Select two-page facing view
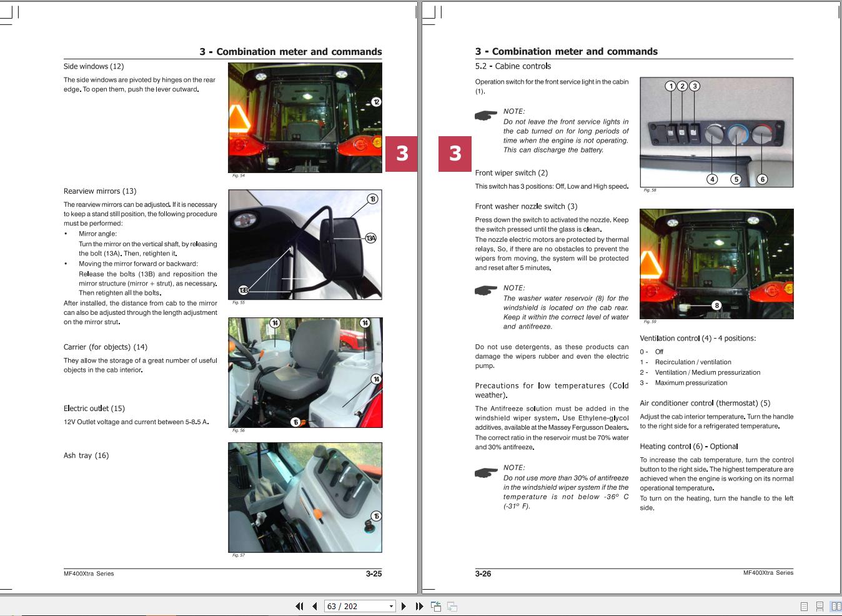 [836, 606]
